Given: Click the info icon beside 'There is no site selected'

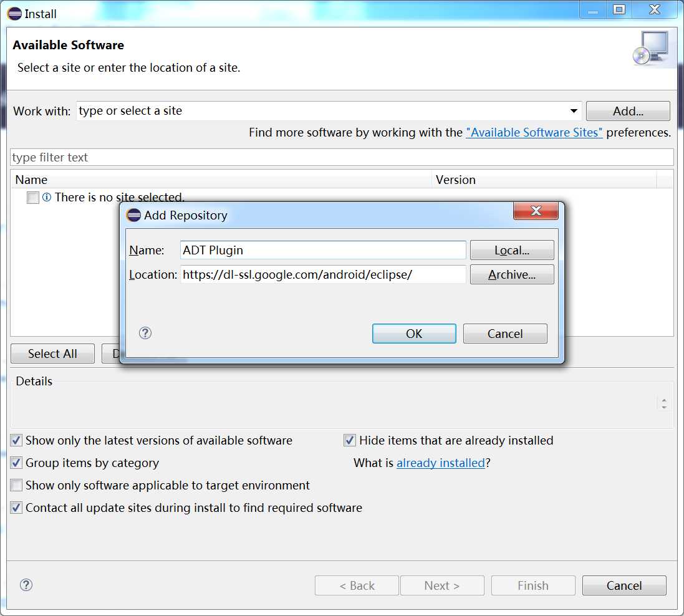Looking at the screenshot, I should [47, 197].
